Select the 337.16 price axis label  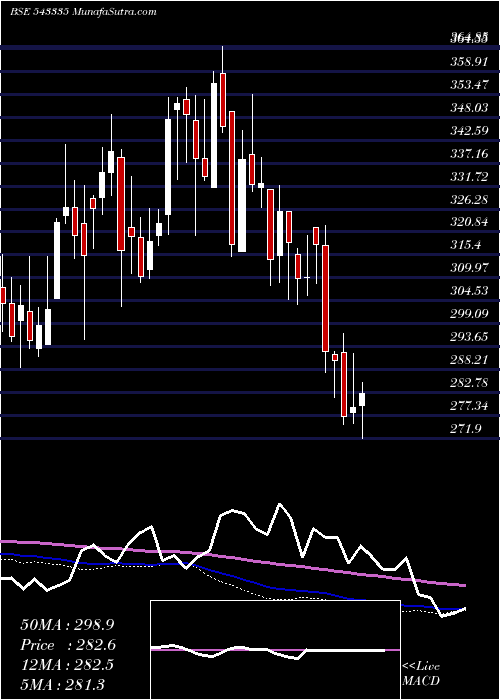tap(469, 154)
